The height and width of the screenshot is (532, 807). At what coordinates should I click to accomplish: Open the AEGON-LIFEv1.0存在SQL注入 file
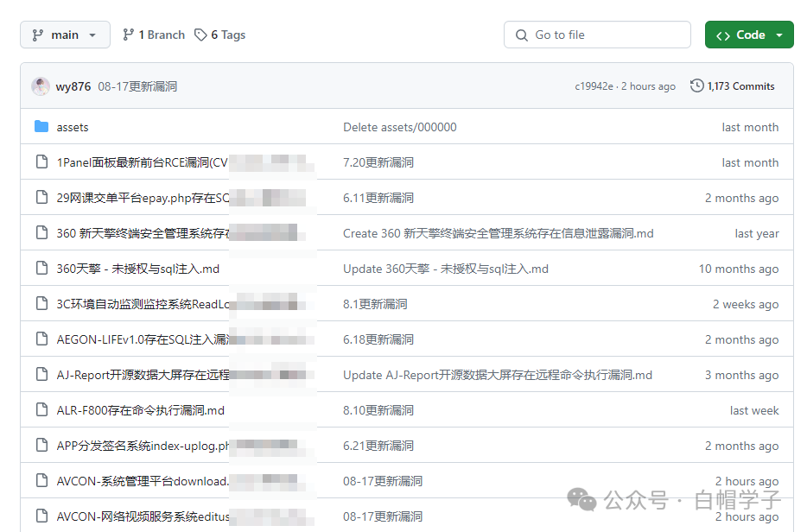(x=143, y=340)
